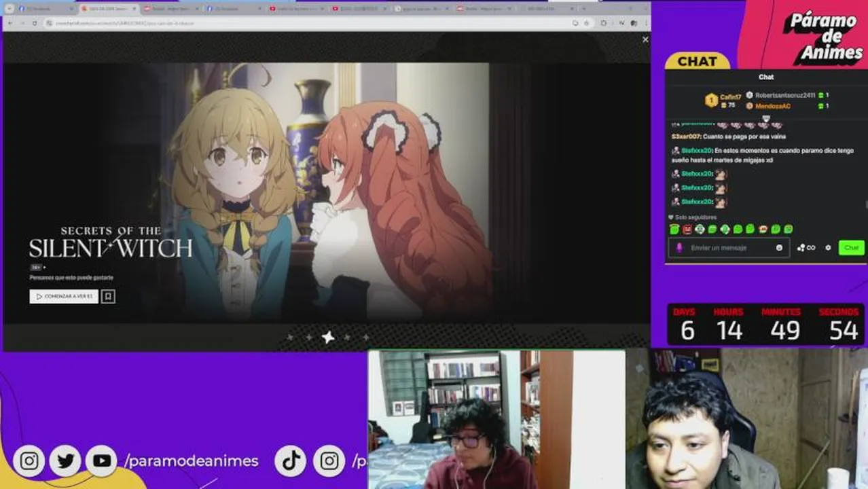Pick the red emote in quick emote row
Viewport: 868px width, 489px height.
click(x=687, y=230)
